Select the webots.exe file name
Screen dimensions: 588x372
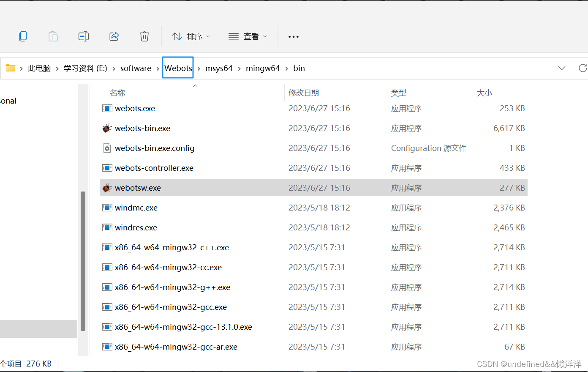coord(135,108)
